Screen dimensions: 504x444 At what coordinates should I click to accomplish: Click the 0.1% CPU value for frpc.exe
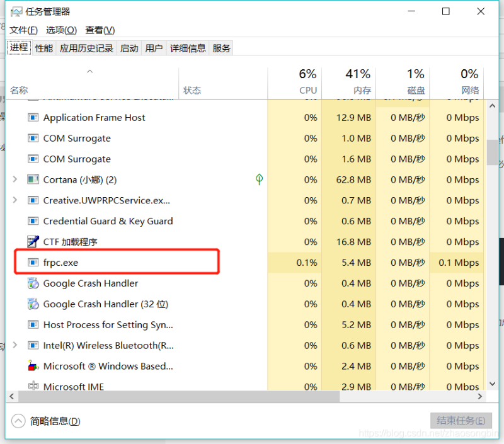(307, 263)
